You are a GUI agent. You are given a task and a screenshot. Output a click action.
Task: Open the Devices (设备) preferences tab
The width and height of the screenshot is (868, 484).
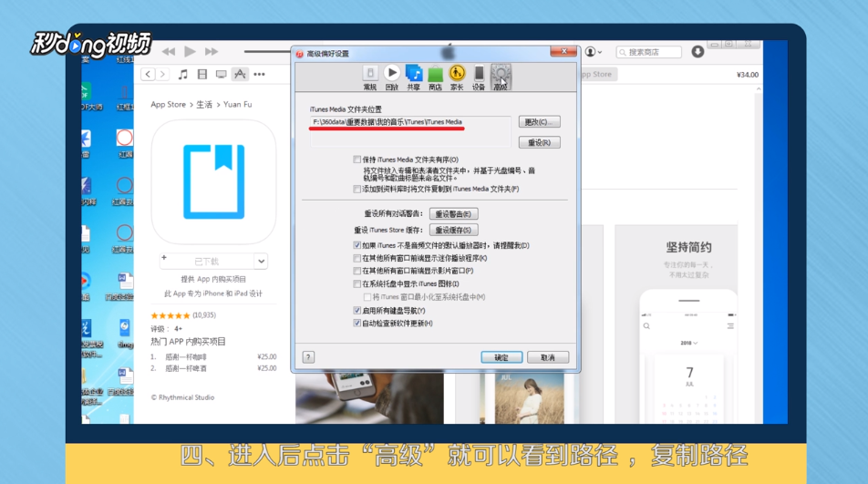pyautogui.click(x=479, y=77)
